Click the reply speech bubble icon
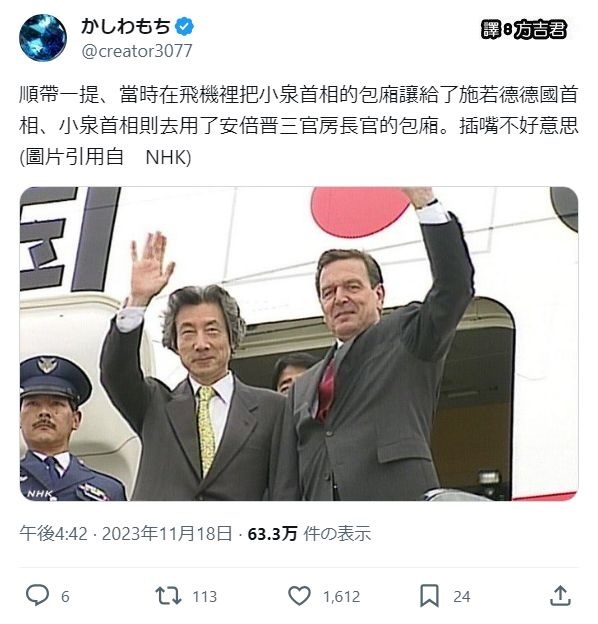Viewport: 598px width, 624px height. tap(37, 595)
